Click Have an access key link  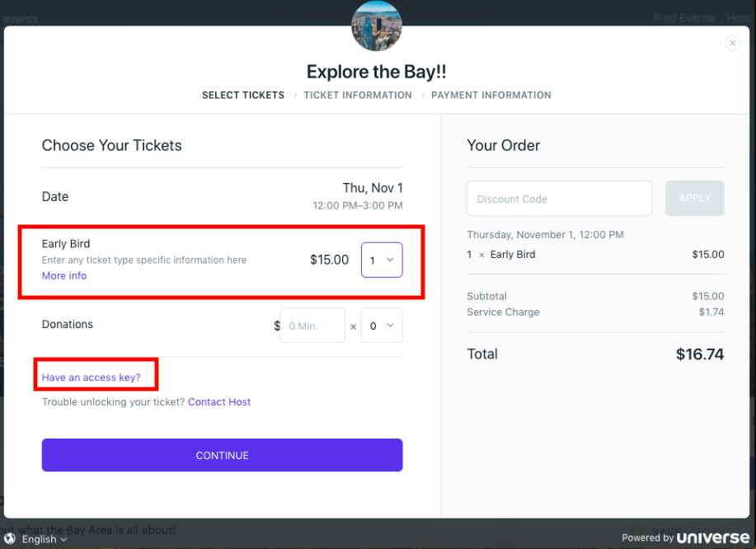(92, 378)
